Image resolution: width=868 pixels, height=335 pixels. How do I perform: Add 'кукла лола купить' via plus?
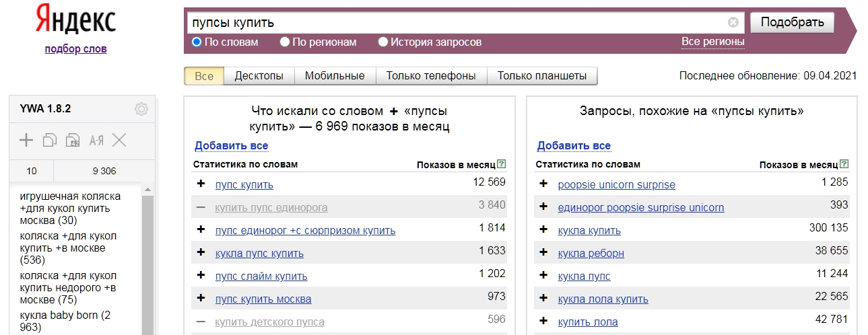point(544,299)
